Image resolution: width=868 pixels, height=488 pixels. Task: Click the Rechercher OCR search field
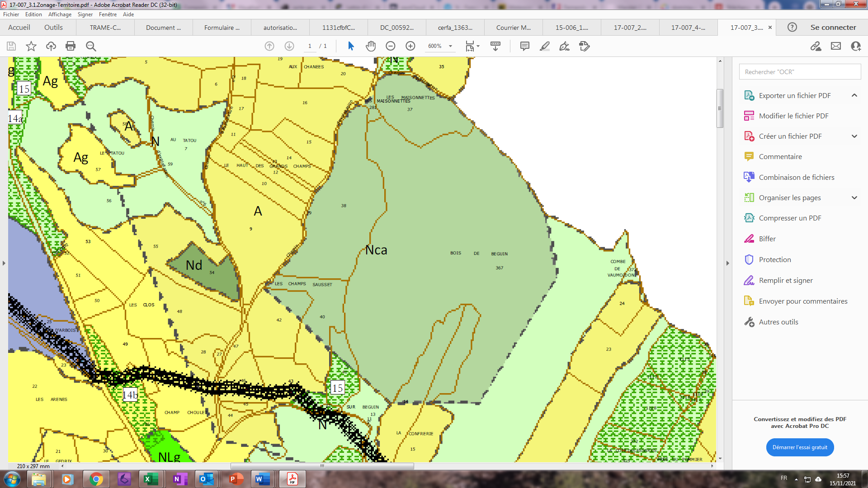click(800, 72)
